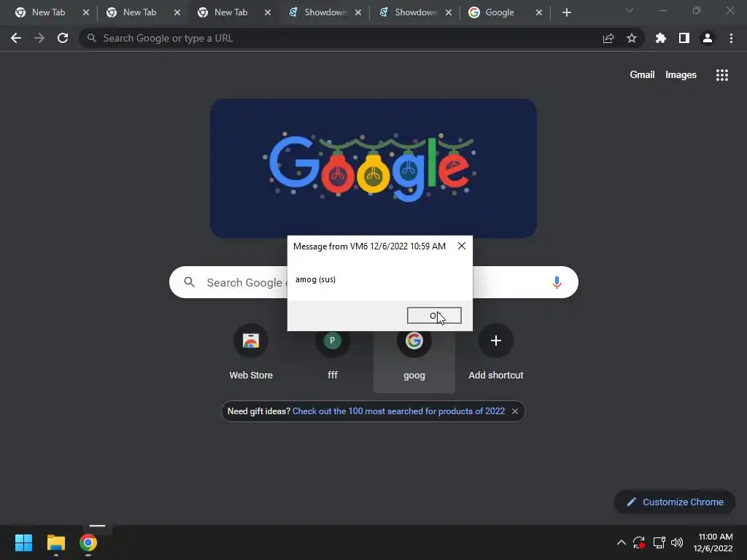The image size is (747, 560).
Task: Expand the tab search dropdown chevron
Action: [630, 10]
